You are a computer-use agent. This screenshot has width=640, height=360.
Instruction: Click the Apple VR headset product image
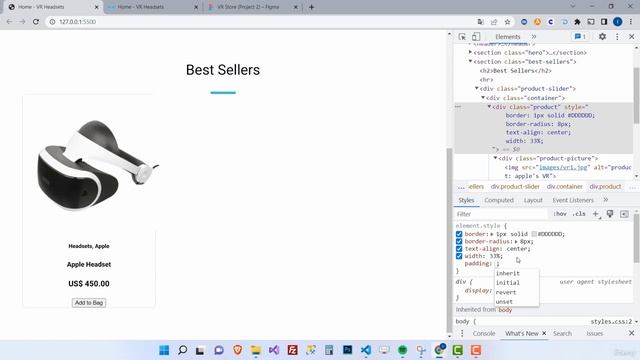coord(97,165)
